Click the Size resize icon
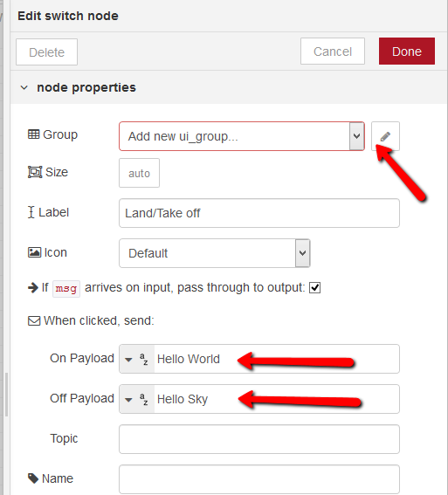This screenshot has height=495, width=448. (35, 172)
